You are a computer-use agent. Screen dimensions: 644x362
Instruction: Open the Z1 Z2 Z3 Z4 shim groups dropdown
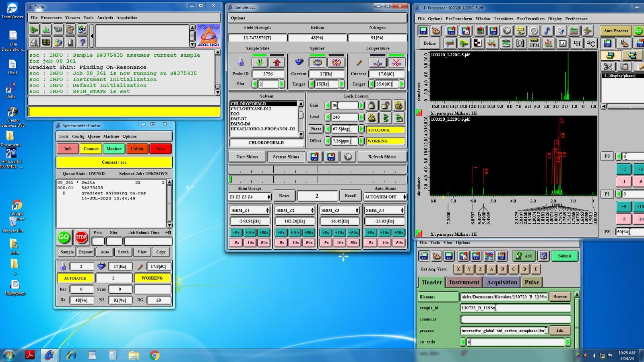(250, 197)
